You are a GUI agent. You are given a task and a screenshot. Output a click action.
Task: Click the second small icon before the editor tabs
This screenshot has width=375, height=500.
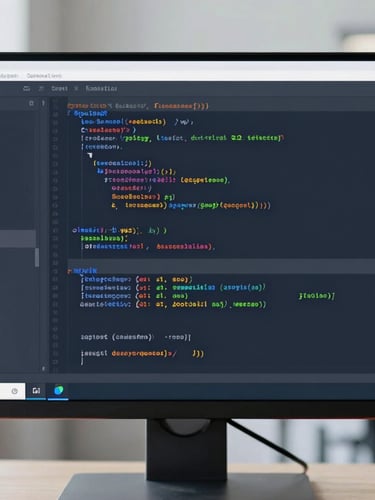tap(41, 88)
